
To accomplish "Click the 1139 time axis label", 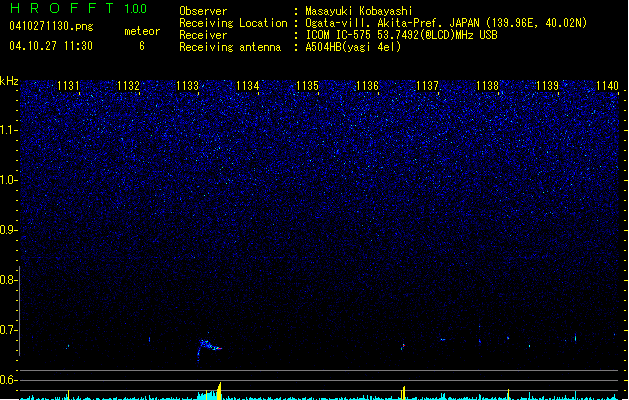I will coord(547,86).
